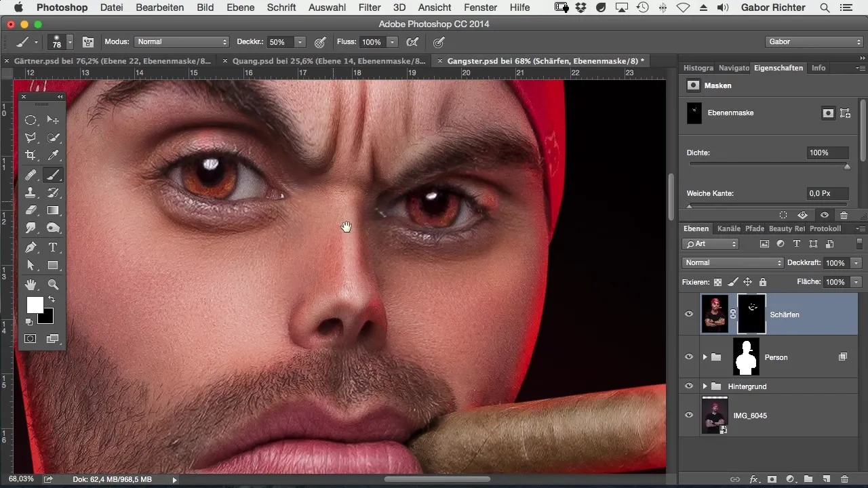Click the Dichte slider track
The image size is (868, 488).
768,164
